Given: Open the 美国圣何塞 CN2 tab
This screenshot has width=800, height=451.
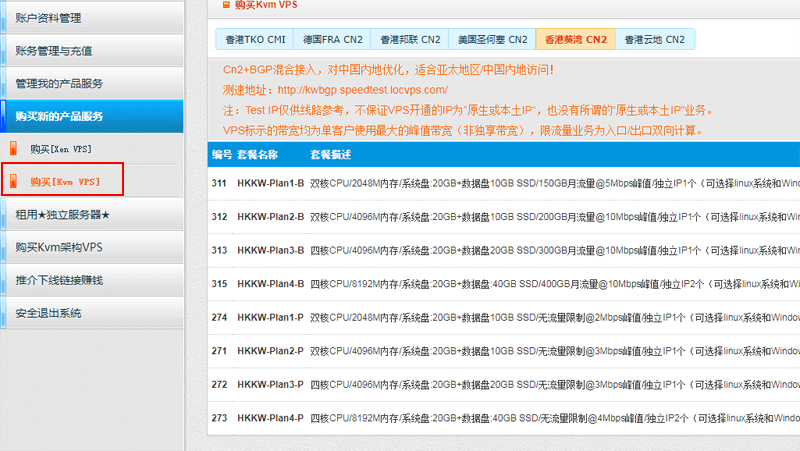Looking at the screenshot, I should tap(492, 40).
